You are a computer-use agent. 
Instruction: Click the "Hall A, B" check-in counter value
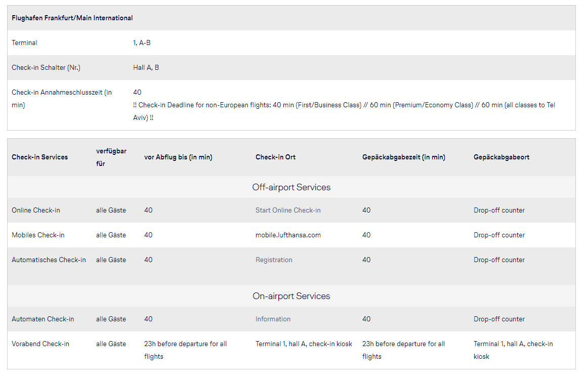click(146, 67)
